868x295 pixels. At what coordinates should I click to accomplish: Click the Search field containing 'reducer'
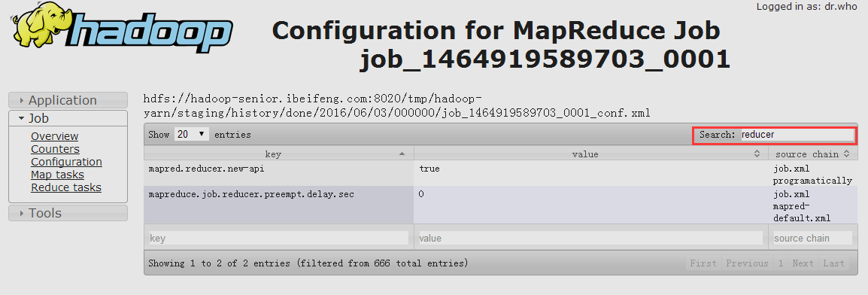[x=797, y=135]
